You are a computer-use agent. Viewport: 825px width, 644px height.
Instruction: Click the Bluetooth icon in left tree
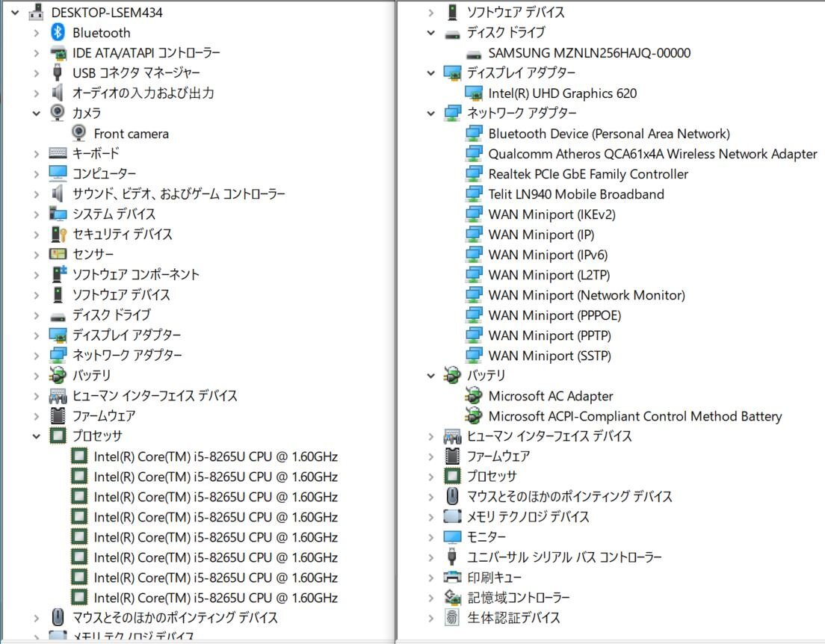click(58, 33)
